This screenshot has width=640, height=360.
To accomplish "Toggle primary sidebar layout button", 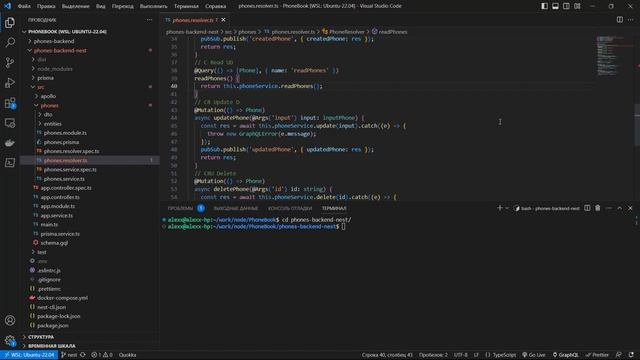I will point(544,6).
